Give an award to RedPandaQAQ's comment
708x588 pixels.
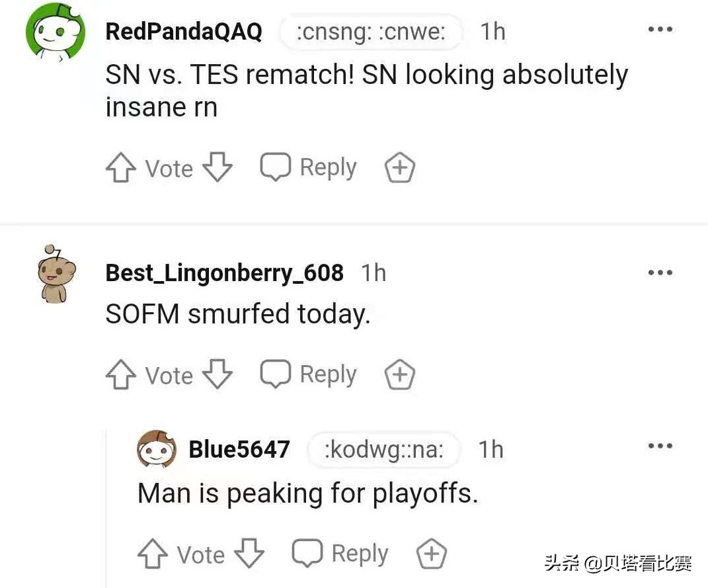click(399, 167)
